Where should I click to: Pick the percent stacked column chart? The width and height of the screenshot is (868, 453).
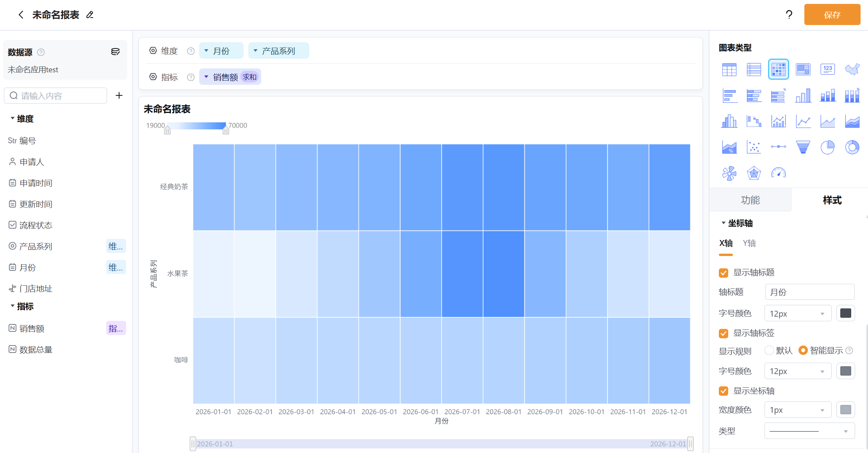click(x=852, y=96)
